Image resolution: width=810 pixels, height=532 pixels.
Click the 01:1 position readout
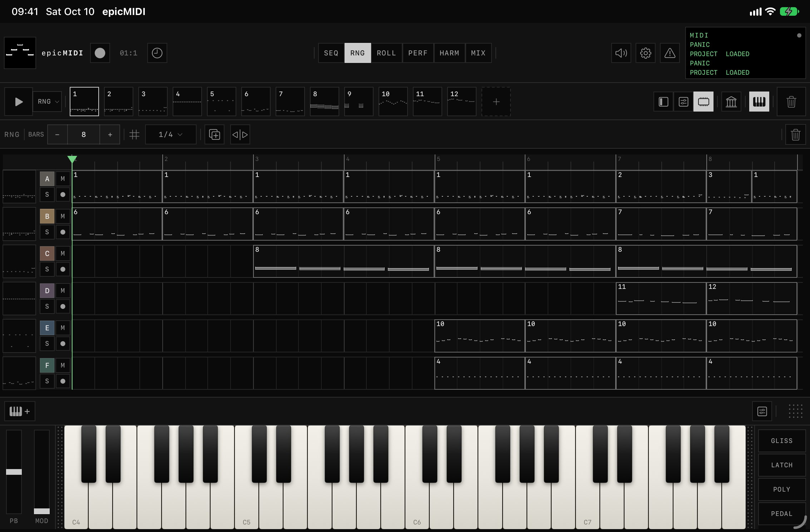click(129, 53)
